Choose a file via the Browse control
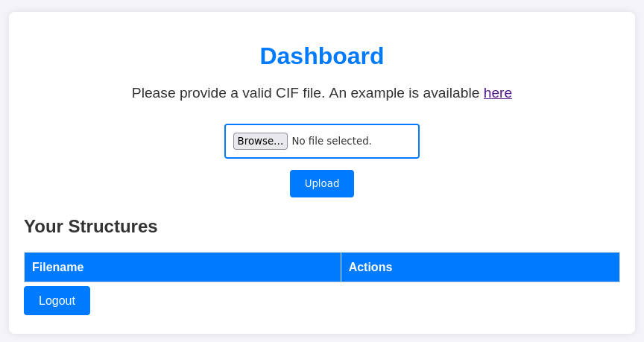The image size is (644, 342). (260, 141)
